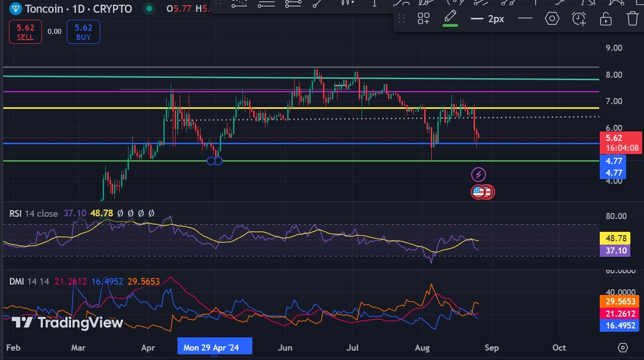Screen dimensions: 644x360
Task: Click the red 5.62 SELL button
Action: 25,32
